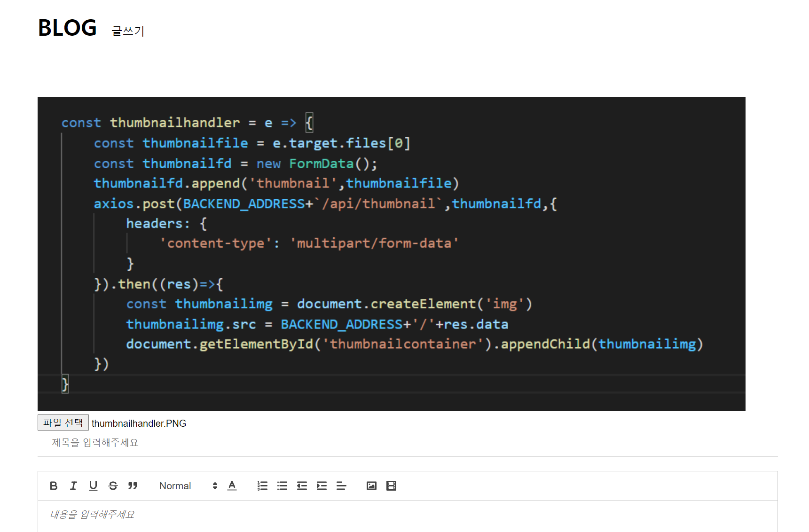Toggle bold formatting in editor toolbar

(54, 485)
